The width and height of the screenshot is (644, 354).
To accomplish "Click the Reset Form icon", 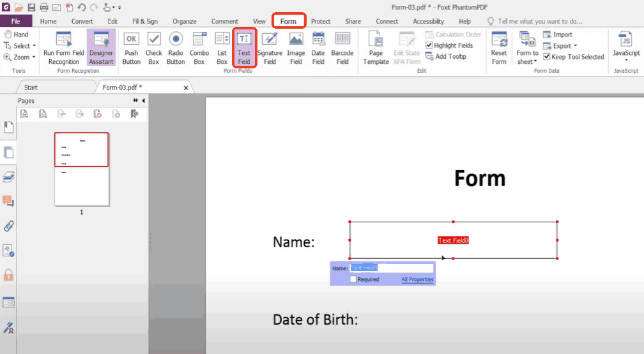I will click(x=499, y=48).
